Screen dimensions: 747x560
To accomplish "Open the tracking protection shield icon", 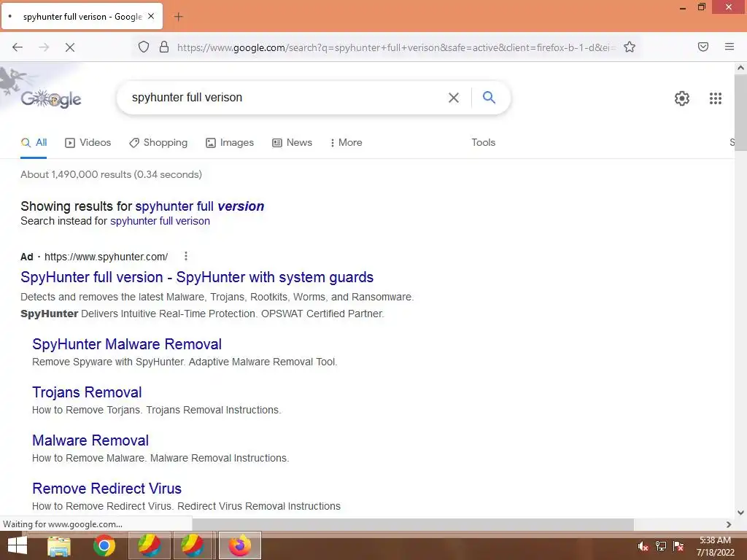I will coord(144,47).
